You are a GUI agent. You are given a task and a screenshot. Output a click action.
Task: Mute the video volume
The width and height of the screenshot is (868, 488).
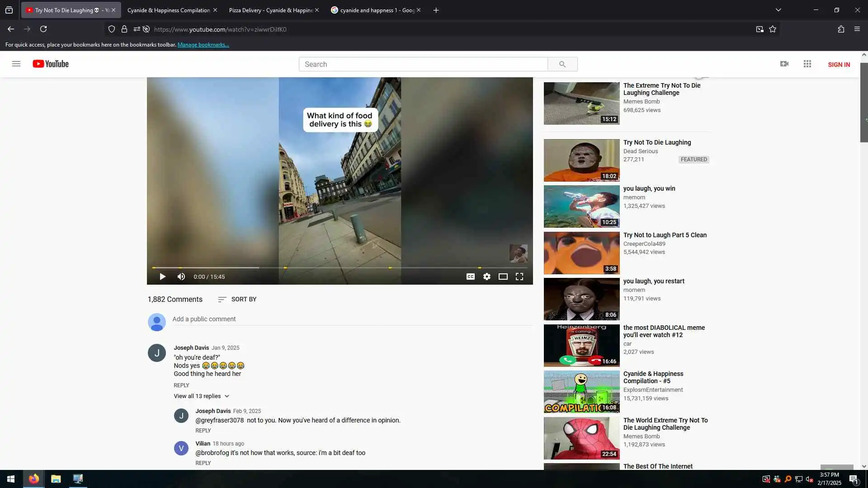181,277
